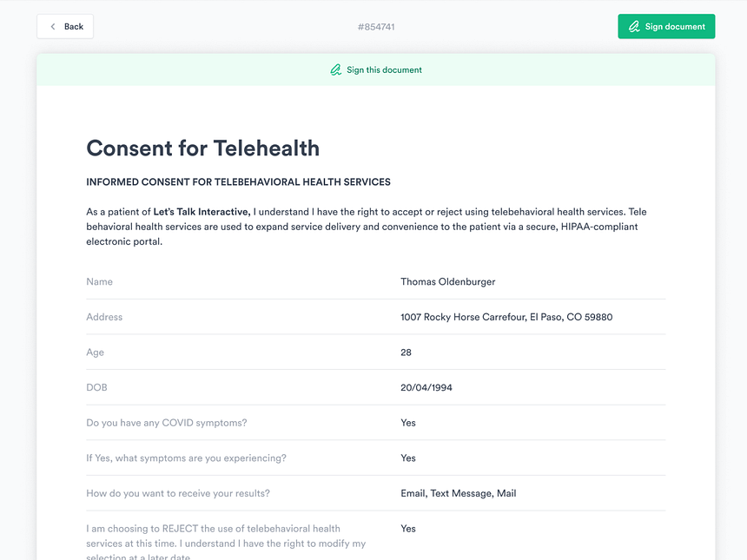The image size is (747, 560).
Task: Click the Email, Text Message, Mail value
Action: [458, 493]
